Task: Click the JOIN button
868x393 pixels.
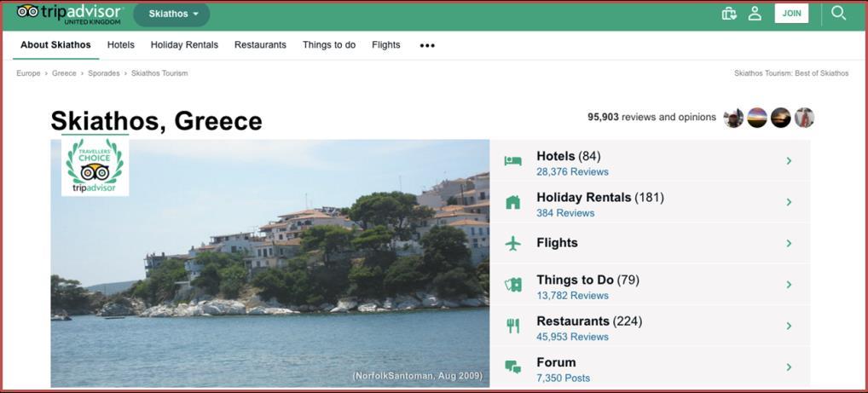Action: 791,14
